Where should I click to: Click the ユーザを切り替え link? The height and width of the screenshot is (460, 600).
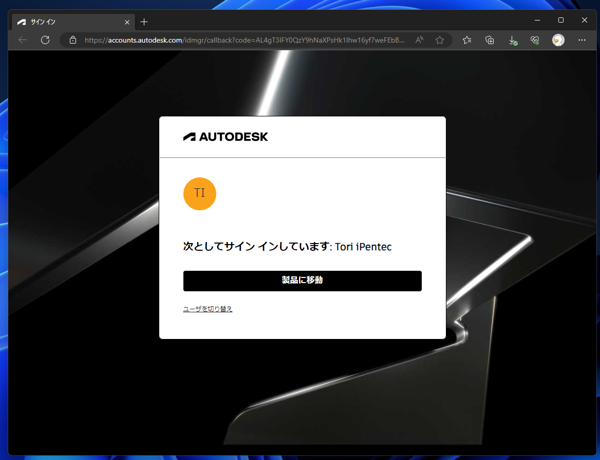(207, 309)
